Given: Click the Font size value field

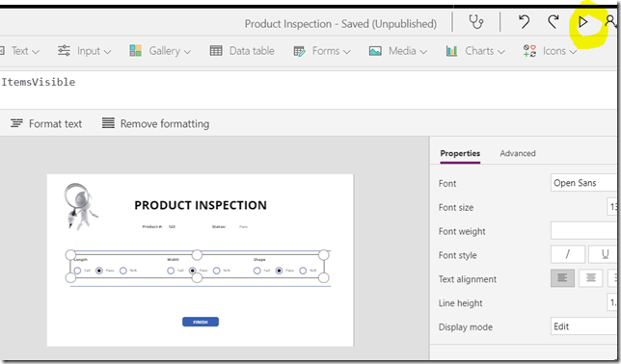Looking at the screenshot, I should click(612, 207).
